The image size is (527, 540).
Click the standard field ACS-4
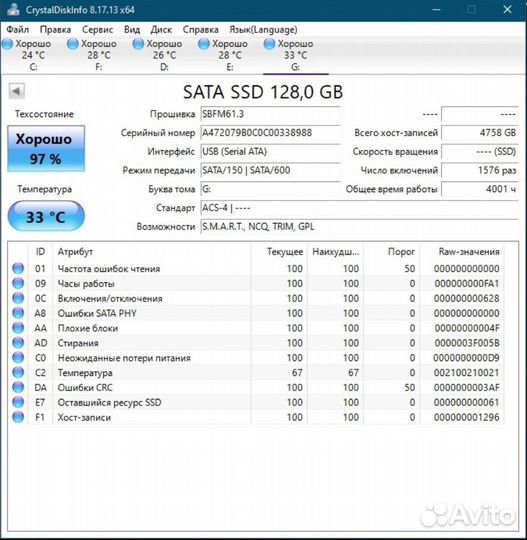[359, 208]
